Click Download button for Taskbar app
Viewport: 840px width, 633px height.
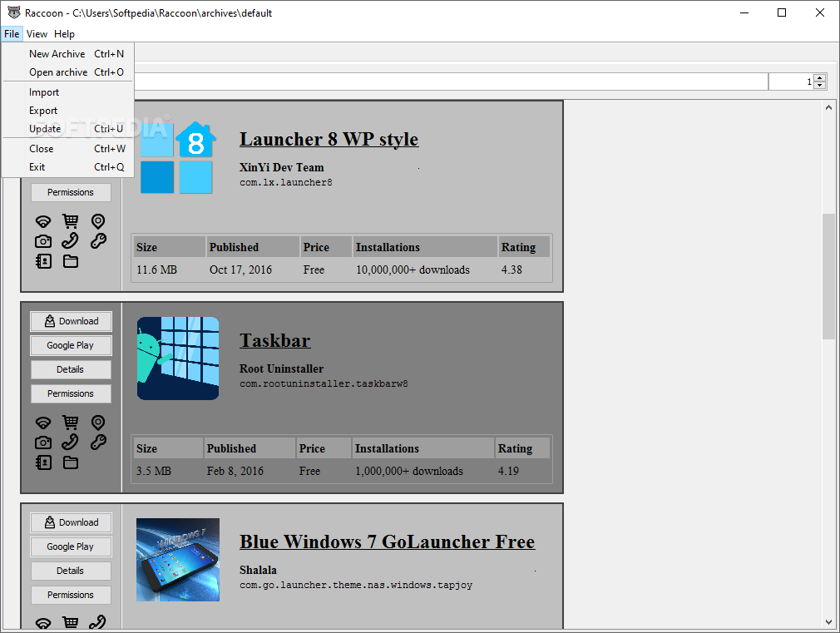[x=71, y=321]
